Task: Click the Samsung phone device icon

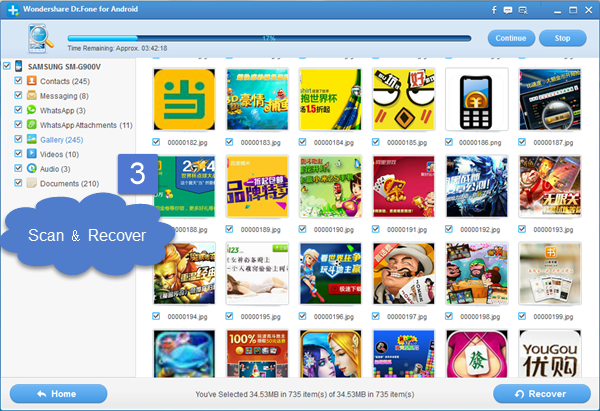Action: pyautogui.click(x=18, y=66)
